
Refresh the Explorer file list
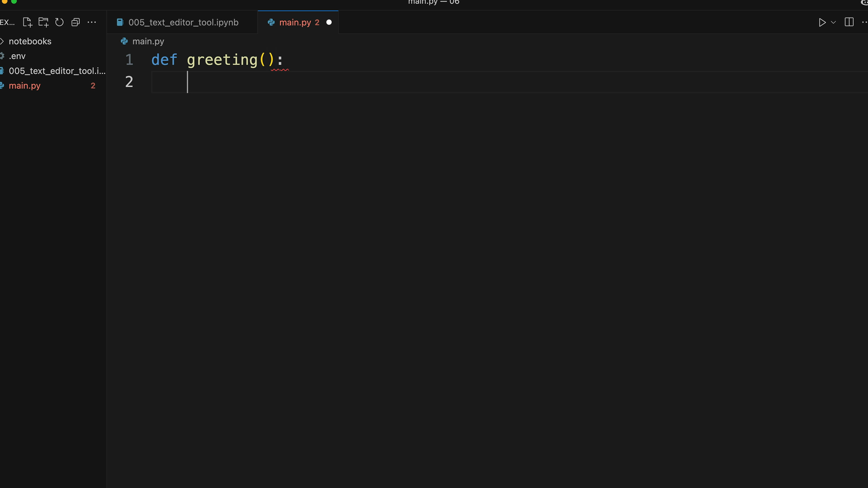pyautogui.click(x=59, y=22)
